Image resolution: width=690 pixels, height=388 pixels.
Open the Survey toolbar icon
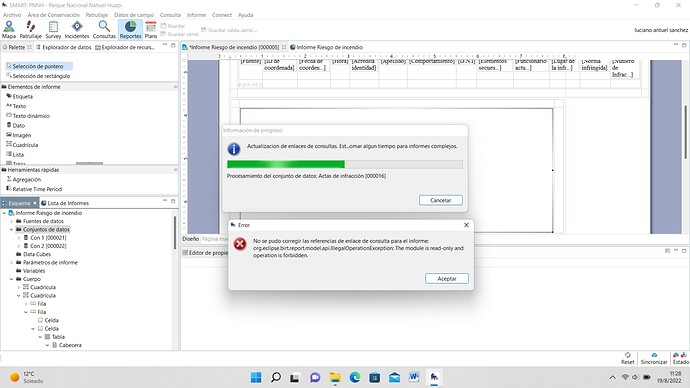53,29
